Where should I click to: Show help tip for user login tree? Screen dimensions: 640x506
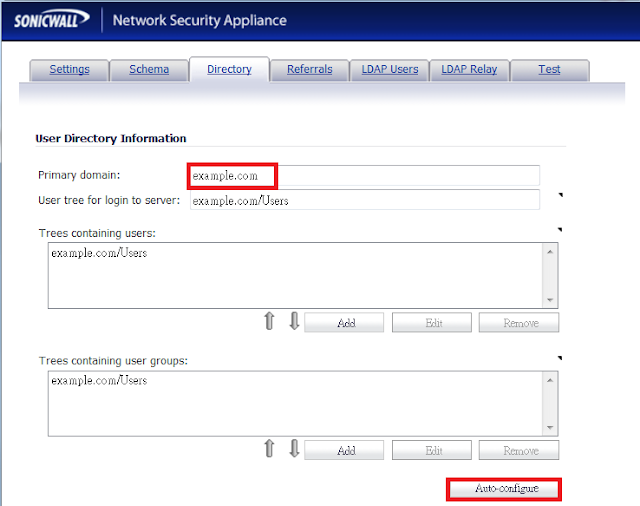coord(560,195)
